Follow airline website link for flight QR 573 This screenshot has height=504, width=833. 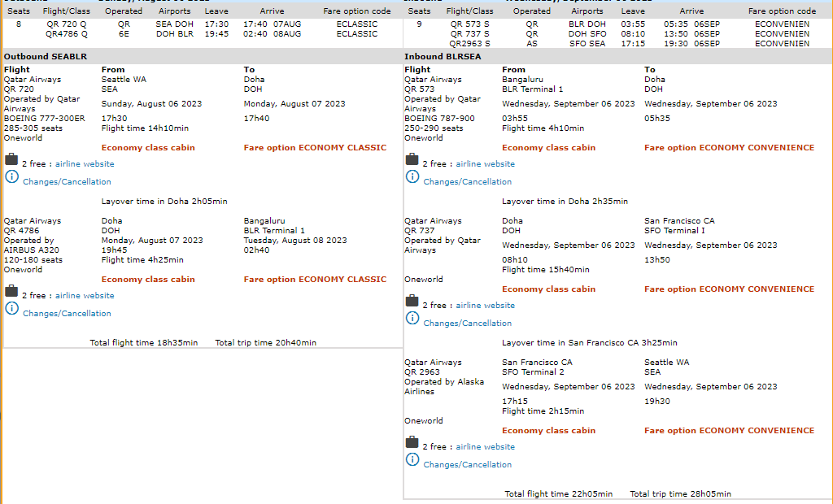coord(485,164)
